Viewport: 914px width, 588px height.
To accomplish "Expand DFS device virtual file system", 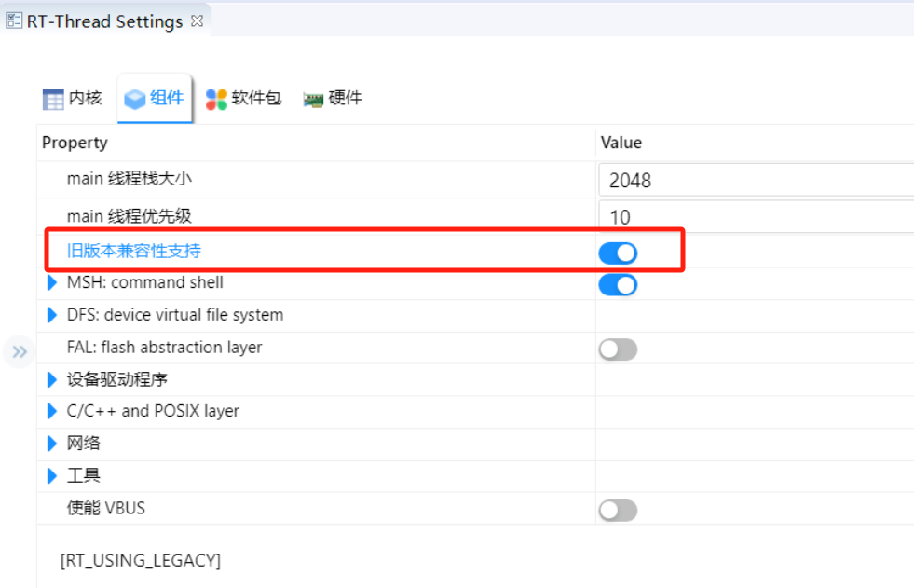I will click(x=52, y=315).
